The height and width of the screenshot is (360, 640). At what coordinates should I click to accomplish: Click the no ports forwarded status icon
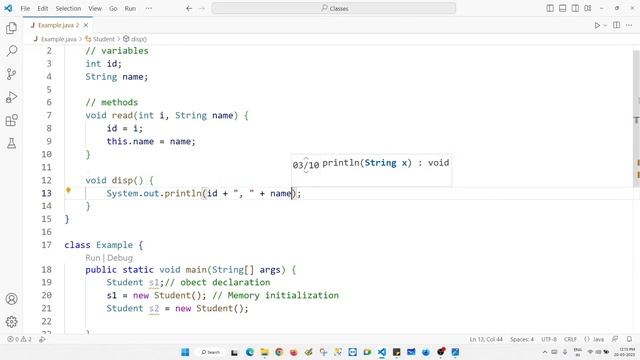[x=42, y=339]
